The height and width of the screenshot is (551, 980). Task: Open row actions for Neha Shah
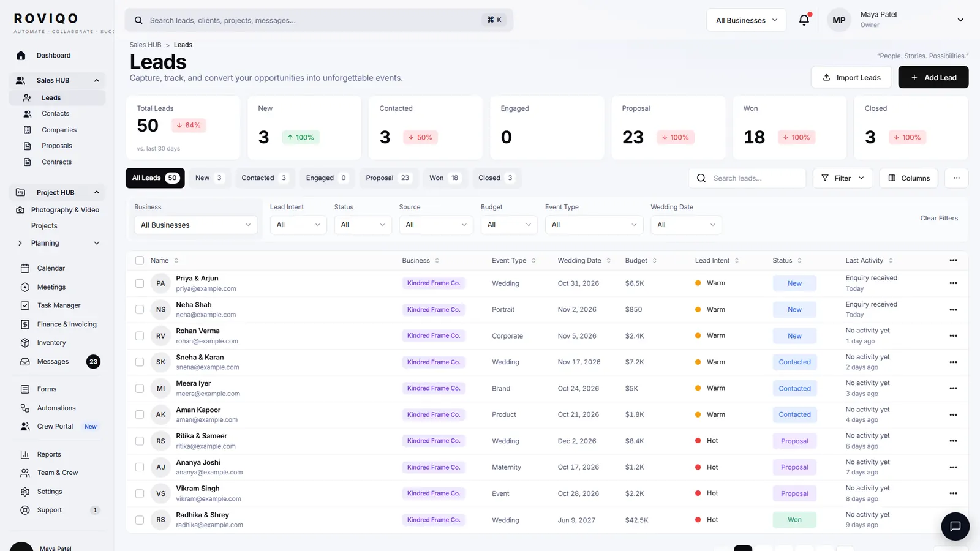click(953, 310)
